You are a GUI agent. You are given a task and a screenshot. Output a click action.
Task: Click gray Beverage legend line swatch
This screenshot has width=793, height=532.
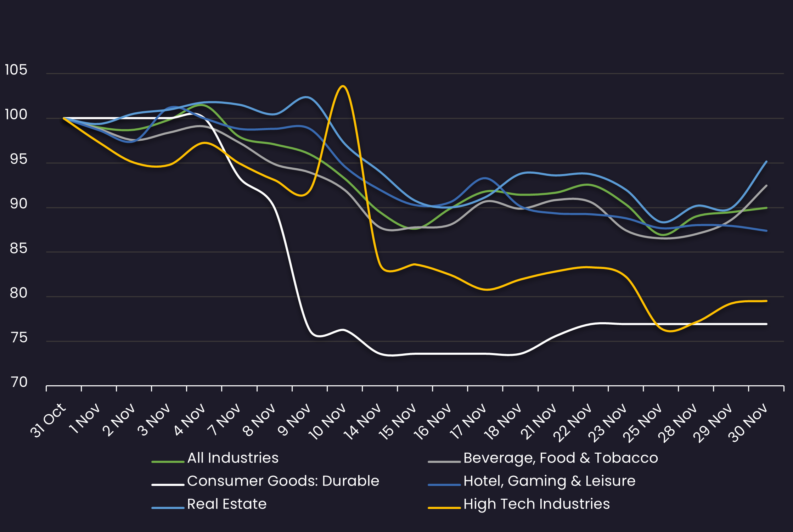click(444, 462)
